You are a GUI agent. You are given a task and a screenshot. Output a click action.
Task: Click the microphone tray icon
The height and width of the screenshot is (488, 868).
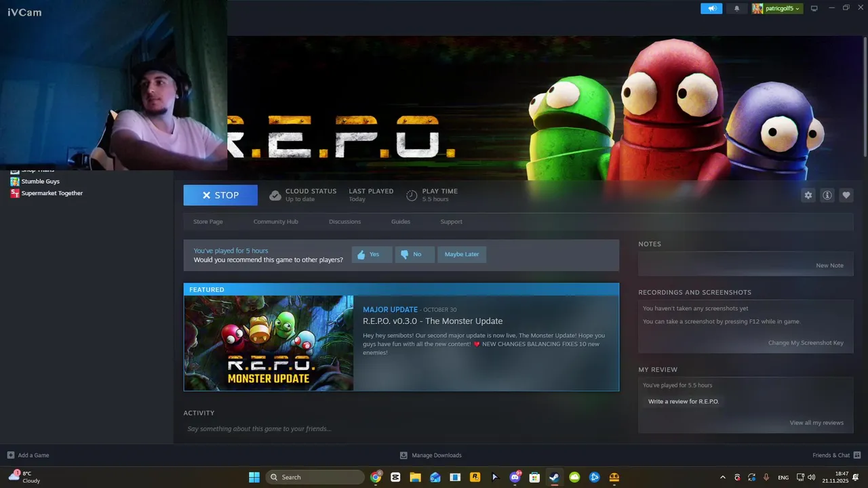(766, 477)
